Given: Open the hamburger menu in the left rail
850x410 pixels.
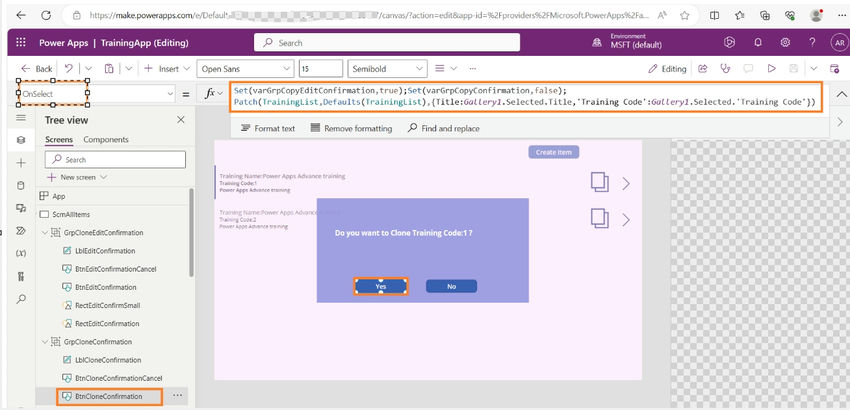Looking at the screenshot, I should pyautogui.click(x=21, y=118).
